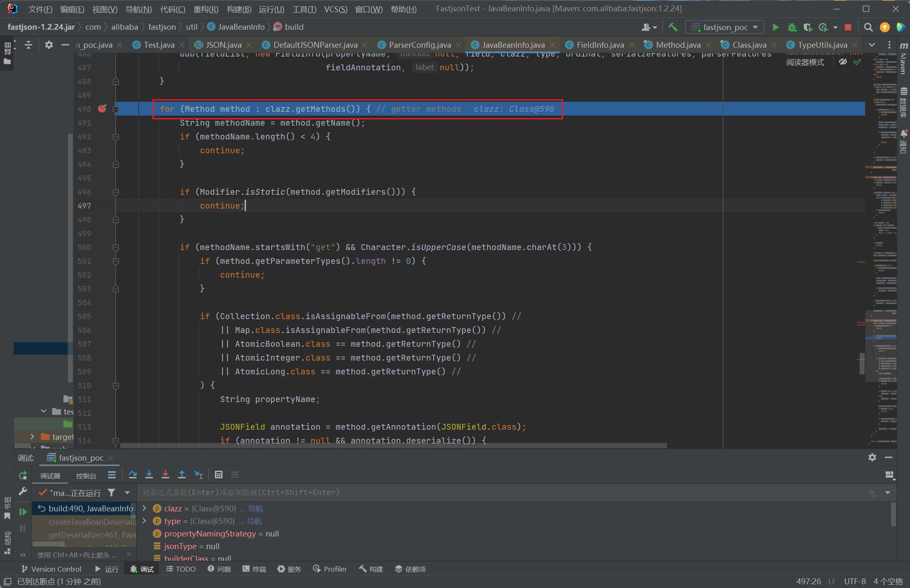This screenshot has width=910, height=588.
Task: Toggle the breakpoint at line 490
Action: point(102,109)
